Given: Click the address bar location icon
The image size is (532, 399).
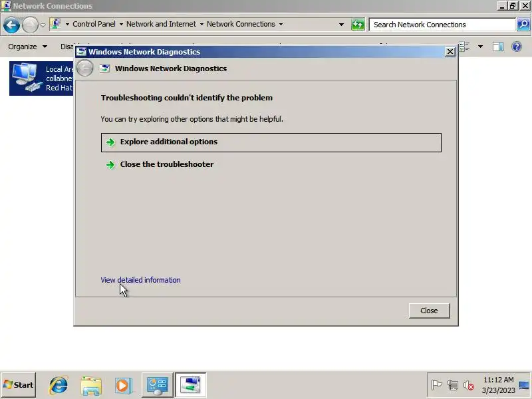Looking at the screenshot, I should (56, 24).
